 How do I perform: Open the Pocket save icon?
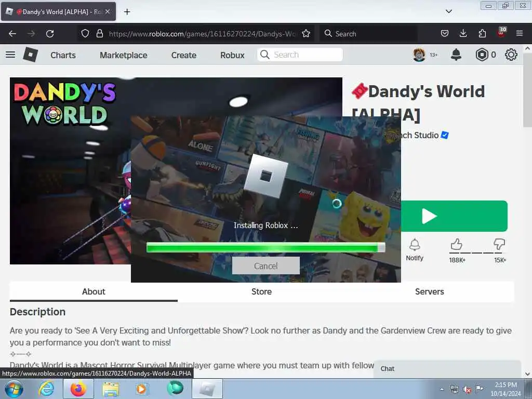445,33
